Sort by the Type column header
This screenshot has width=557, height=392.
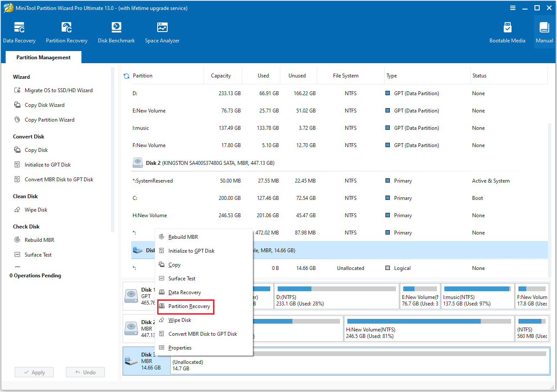427,76
